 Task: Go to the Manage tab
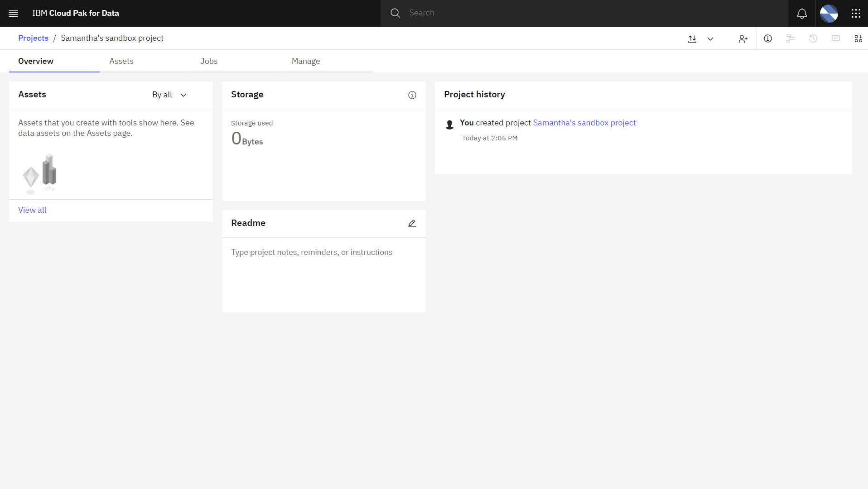click(306, 61)
